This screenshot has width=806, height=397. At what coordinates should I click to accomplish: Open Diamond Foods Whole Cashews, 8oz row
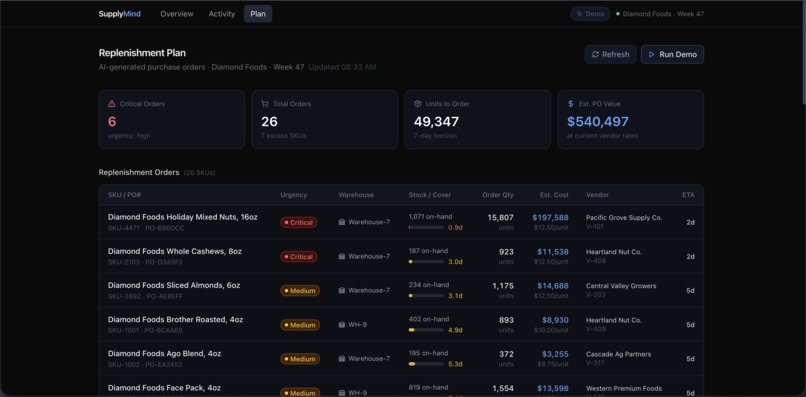click(x=401, y=257)
